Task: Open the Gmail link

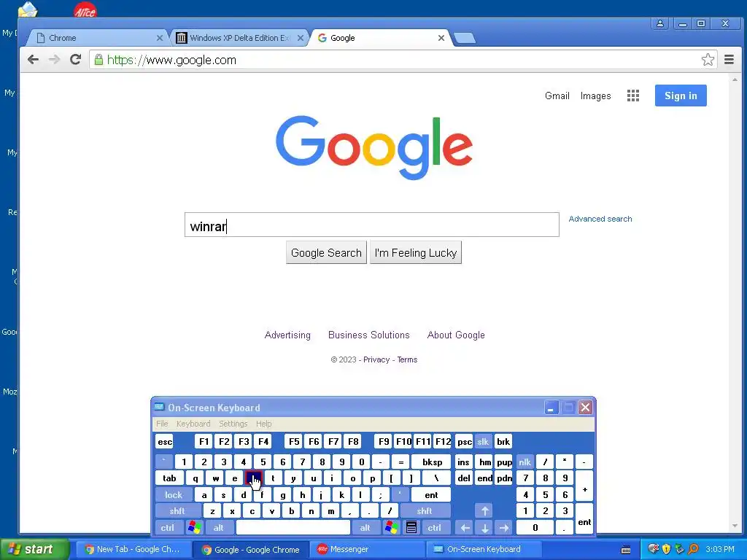Action: (x=557, y=96)
